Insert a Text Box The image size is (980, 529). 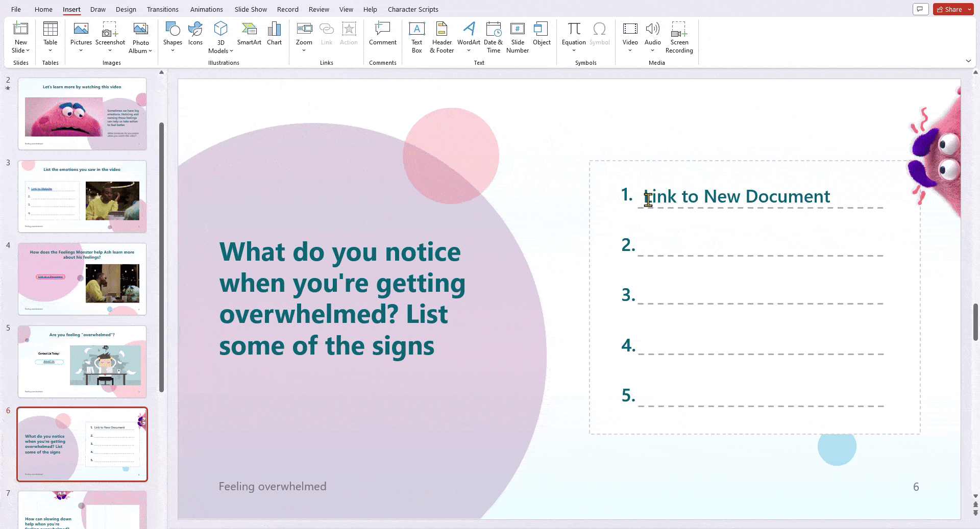tap(416, 36)
